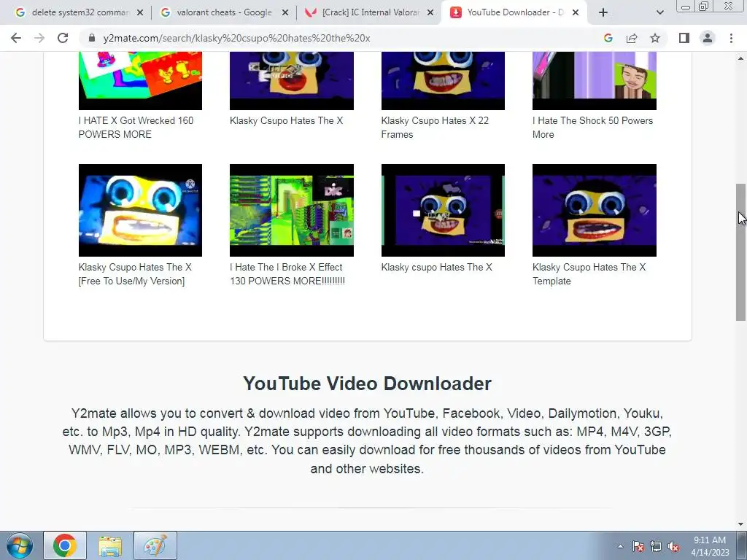Switch to delete system32 command tab
This screenshot has width=747, height=560.
pyautogui.click(x=80, y=12)
